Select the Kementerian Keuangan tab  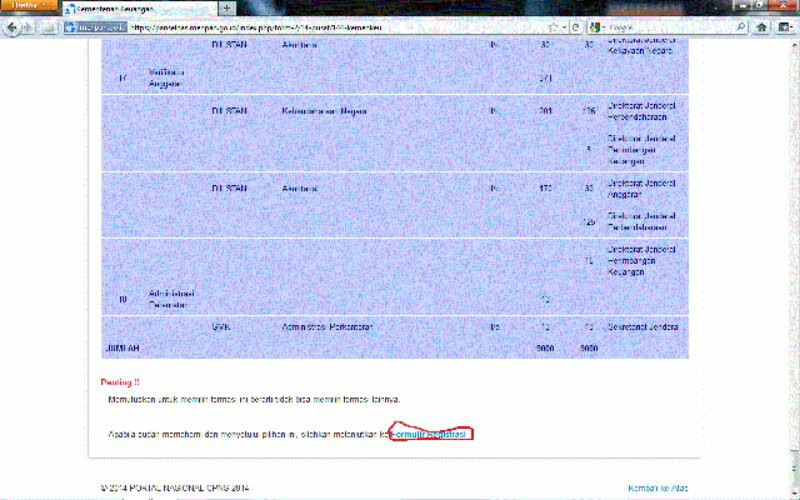[140, 8]
